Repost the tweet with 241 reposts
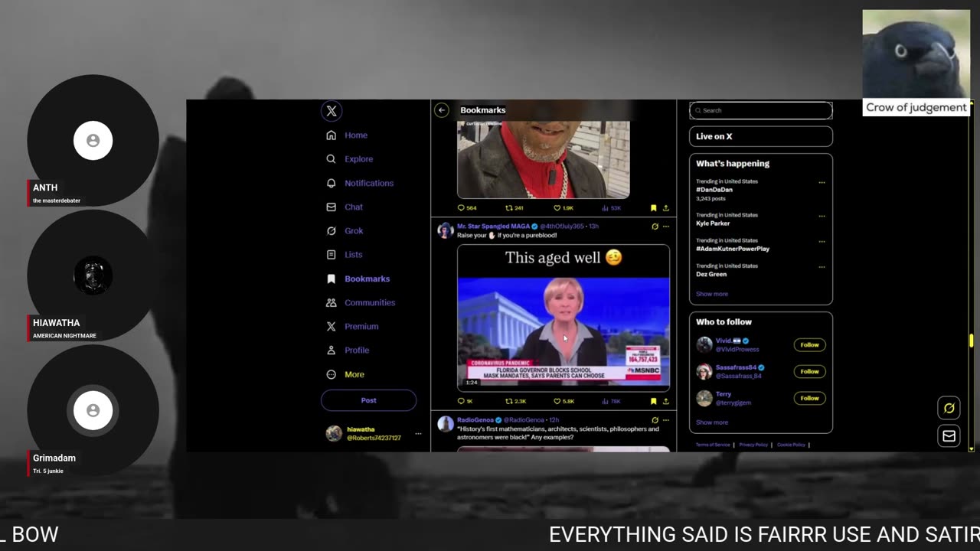 pyautogui.click(x=514, y=208)
